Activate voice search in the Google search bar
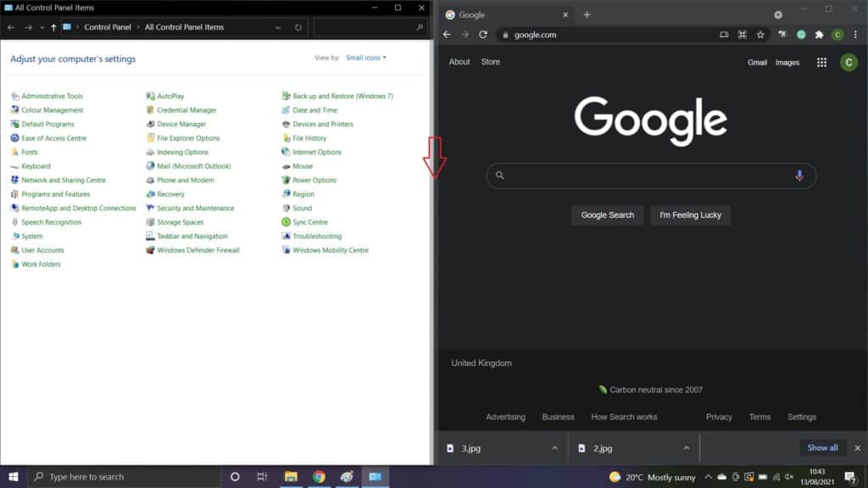This screenshot has height=488, width=868. pyautogui.click(x=799, y=175)
